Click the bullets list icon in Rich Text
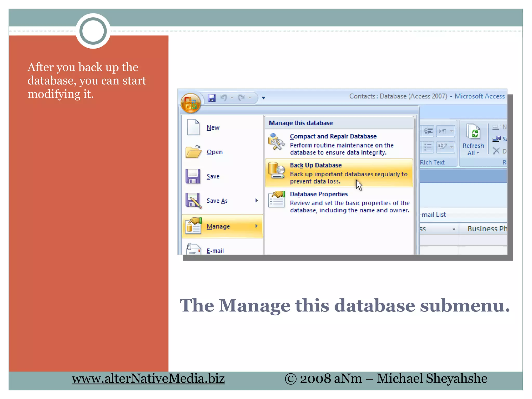532x399 pixels. (428, 147)
